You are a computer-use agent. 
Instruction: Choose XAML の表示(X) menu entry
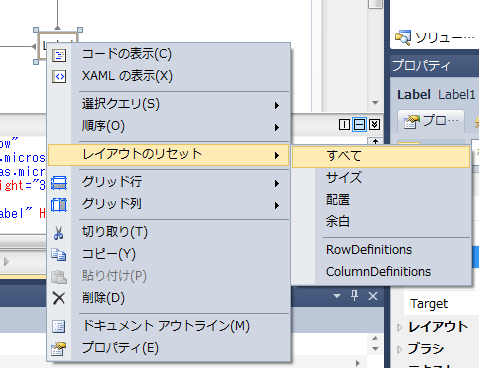coord(169,76)
